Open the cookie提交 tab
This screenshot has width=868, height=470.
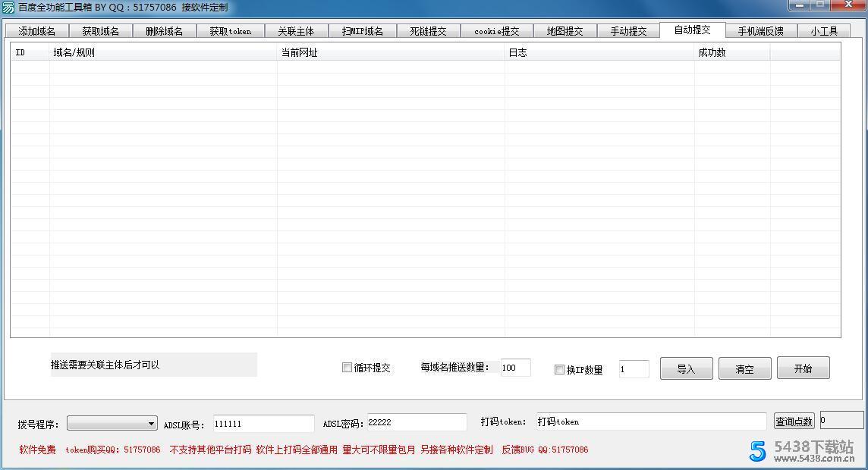497,31
